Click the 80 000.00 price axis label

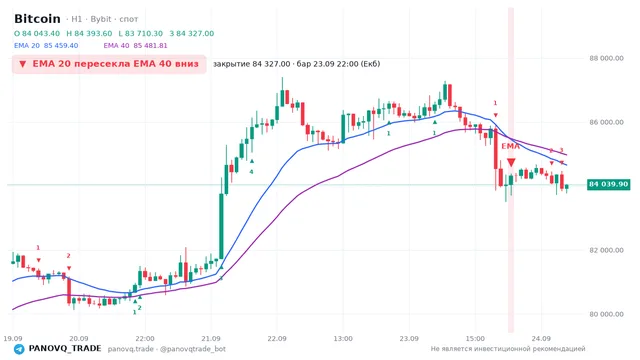[x=606, y=314]
